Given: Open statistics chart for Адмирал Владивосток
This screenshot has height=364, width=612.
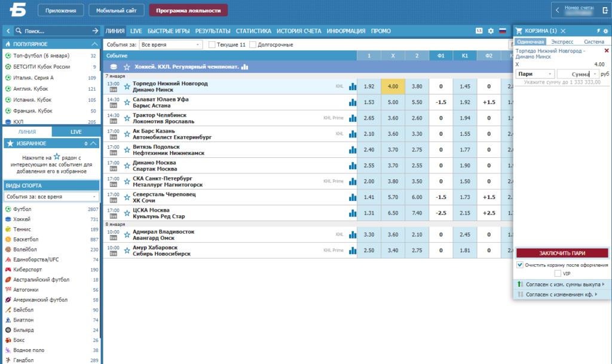Looking at the screenshot, I should [353, 234].
